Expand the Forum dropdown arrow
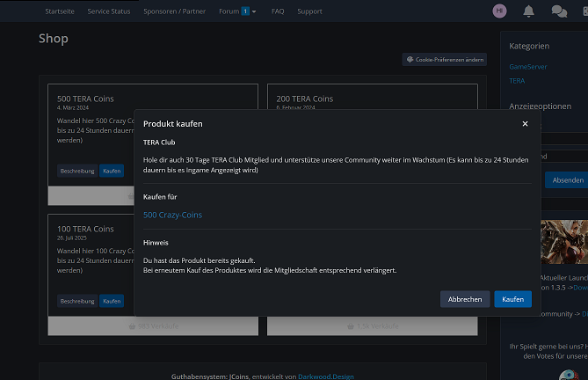Image resolution: width=588 pixels, height=380 pixels. pos(254,11)
